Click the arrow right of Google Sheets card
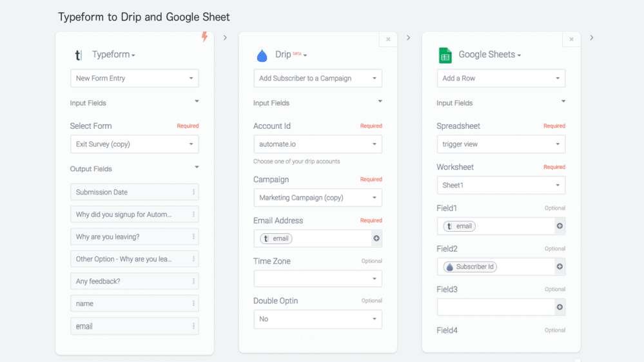This screenshot has height=362, width=644. pos(592,38)
